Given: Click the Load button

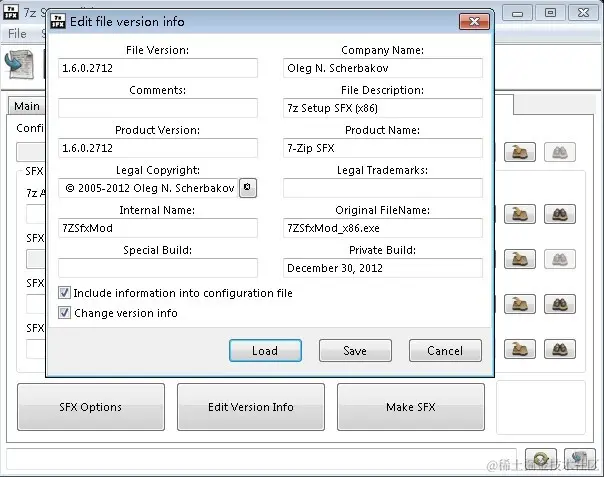Looking at the screenshot, I should (x=265, y=350).
